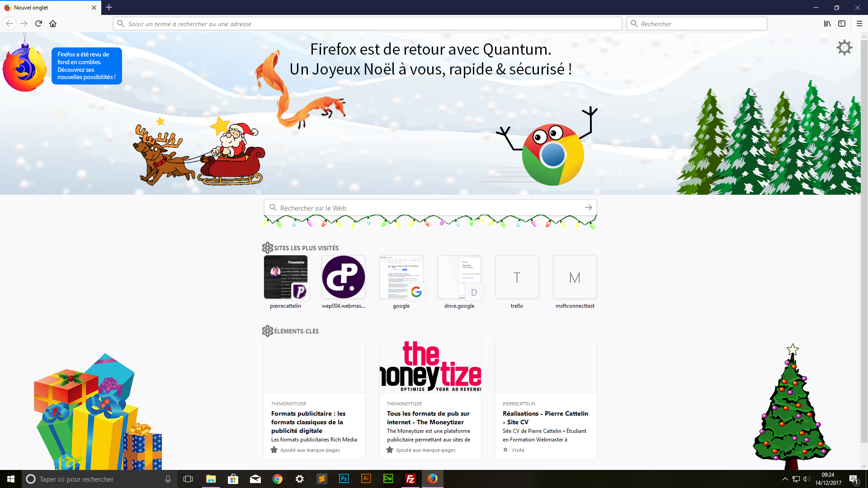This screenshot has width=868, height=488.
Task: Show hidden system tray icons
Action: 785,479
